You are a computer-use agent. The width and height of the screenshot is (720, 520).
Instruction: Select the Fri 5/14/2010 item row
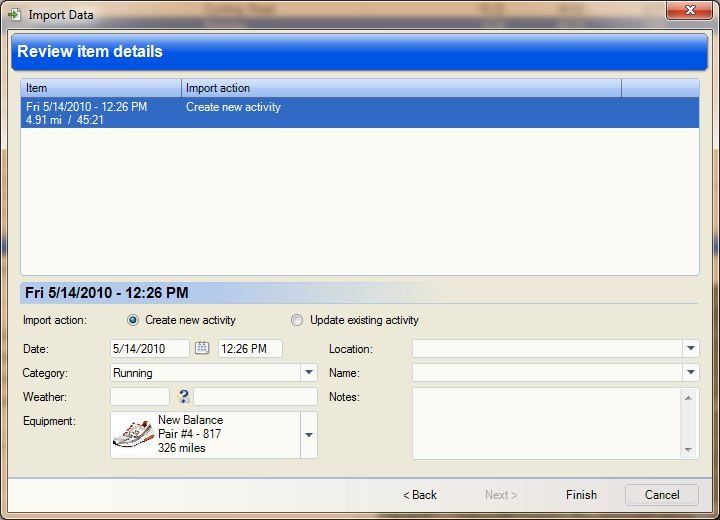pos(360,113)
